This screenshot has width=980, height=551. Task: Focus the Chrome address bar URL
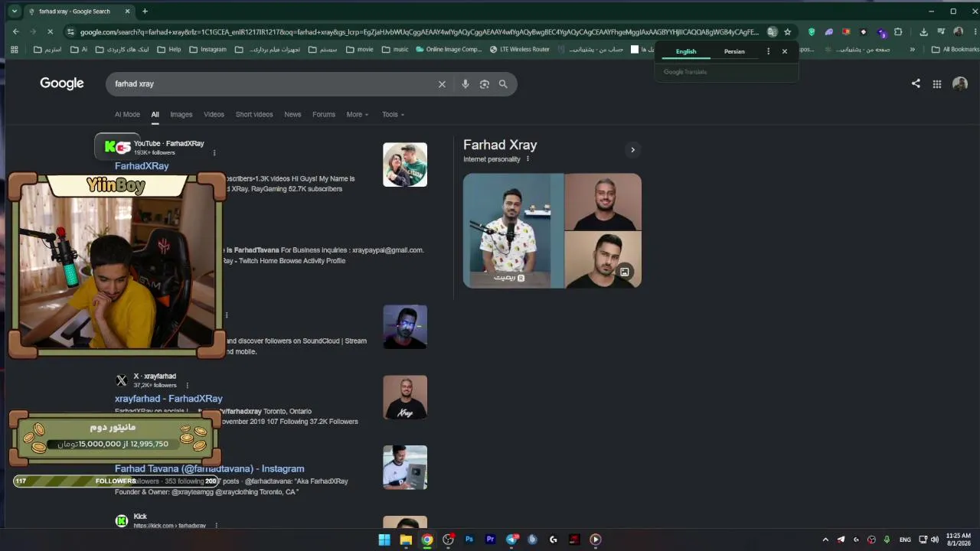419,32
